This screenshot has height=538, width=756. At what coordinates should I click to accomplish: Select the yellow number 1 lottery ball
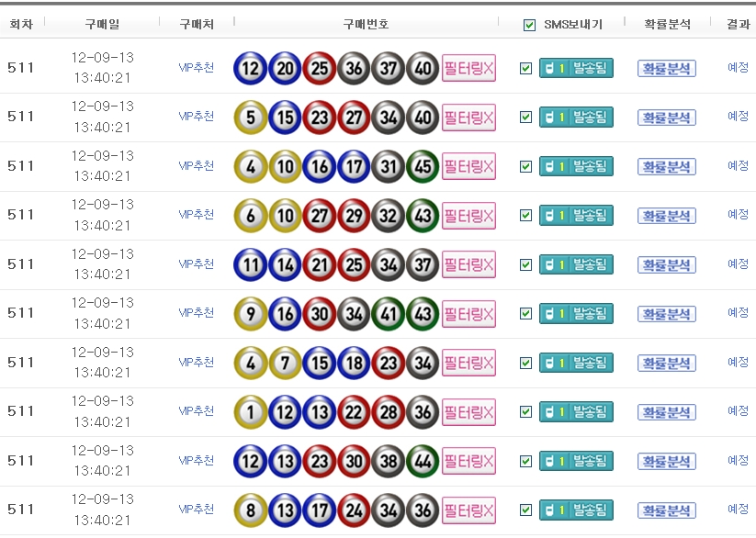tap(250, 412)
